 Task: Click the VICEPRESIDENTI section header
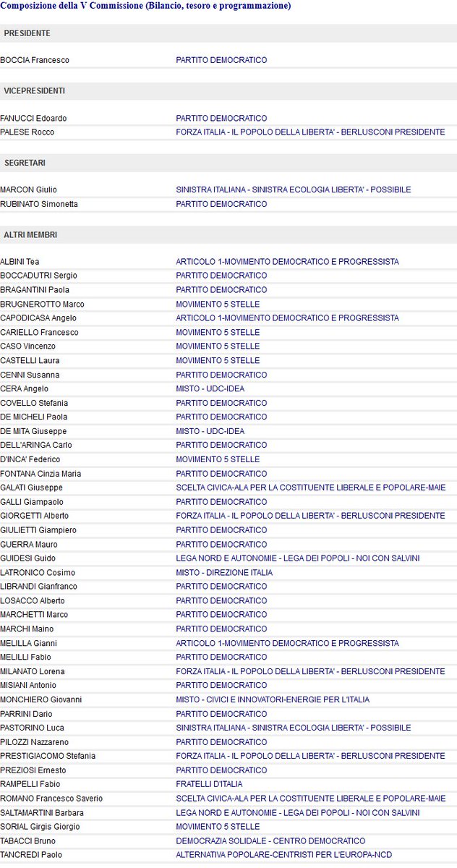pyautogui.click(x=228, y=91)
